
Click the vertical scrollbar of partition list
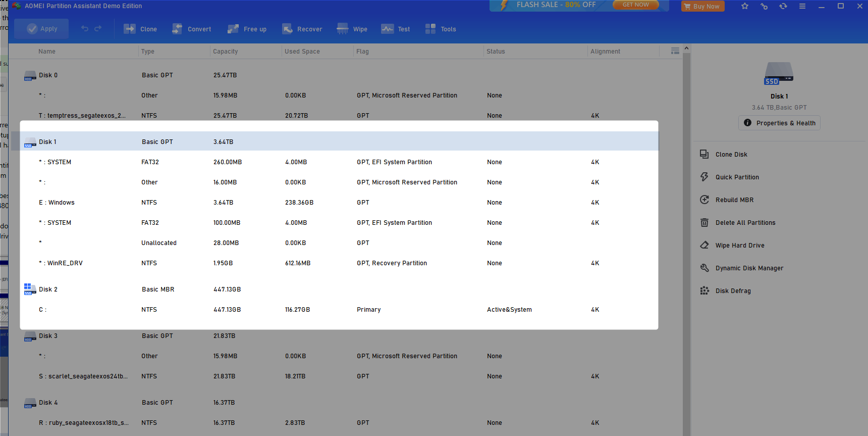click(x=686, y=244)
